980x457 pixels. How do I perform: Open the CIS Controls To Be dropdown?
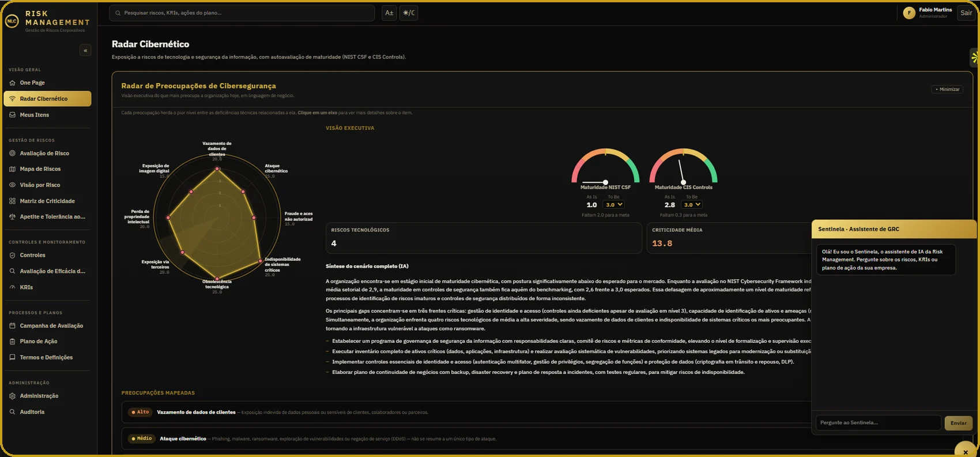[x=691, y=205]
